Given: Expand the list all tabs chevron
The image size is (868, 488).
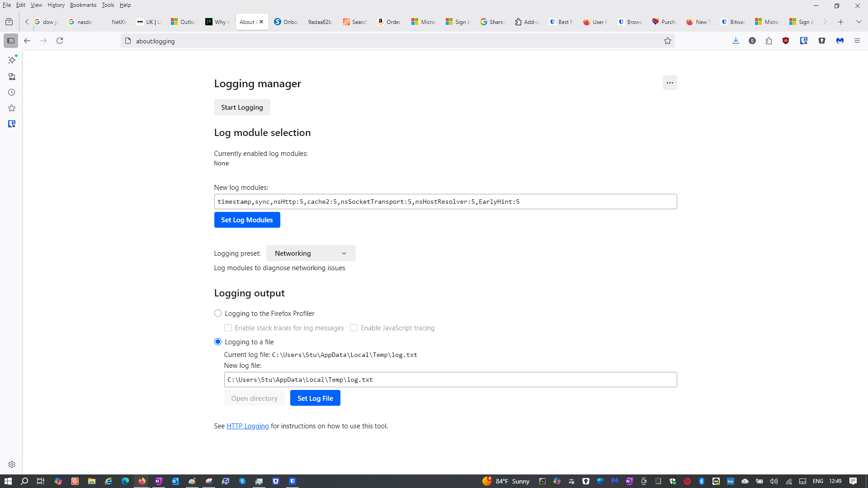Looking at the screenshot, I should click(859, 22).
